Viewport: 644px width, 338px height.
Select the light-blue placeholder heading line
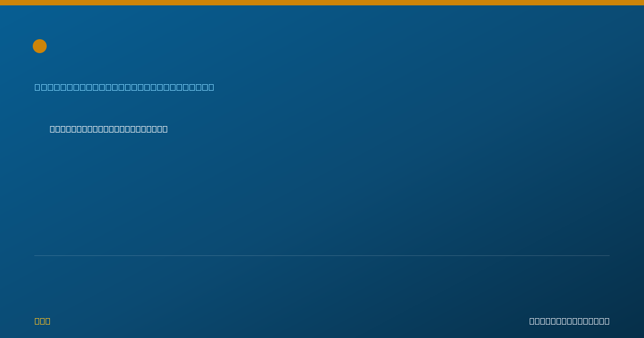(125, 87)
